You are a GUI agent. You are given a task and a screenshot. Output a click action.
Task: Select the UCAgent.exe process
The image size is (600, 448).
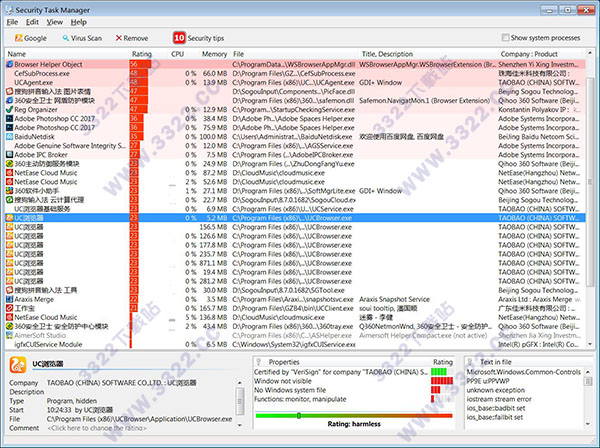coord(295,82)
